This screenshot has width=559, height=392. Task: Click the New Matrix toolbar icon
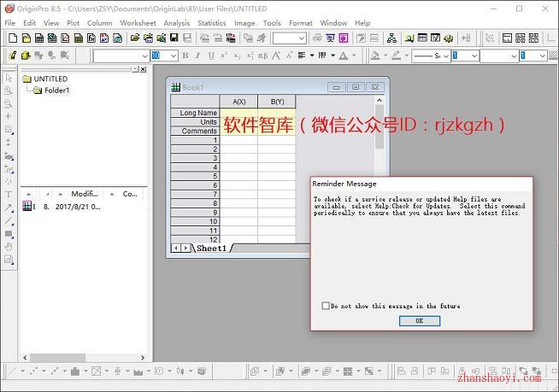coord(78,38)
